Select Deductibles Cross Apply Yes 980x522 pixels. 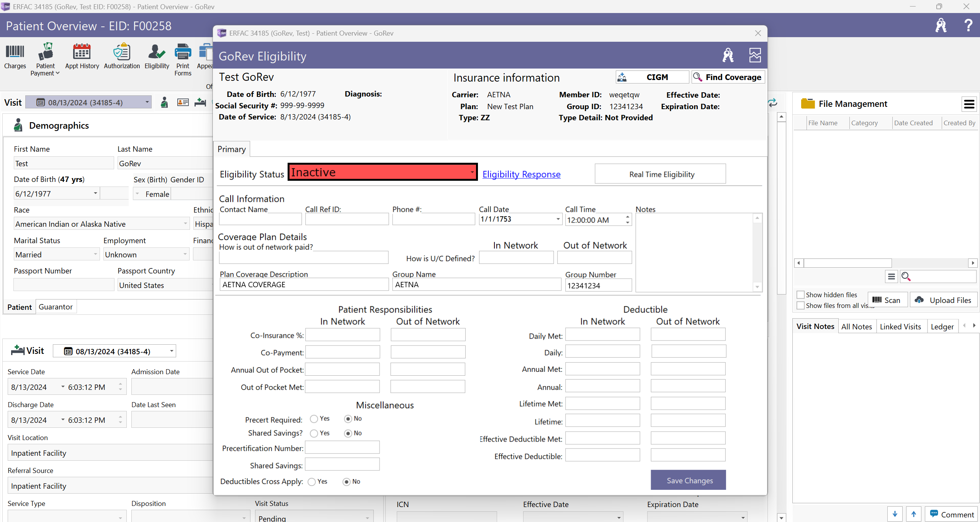point(311,481)
